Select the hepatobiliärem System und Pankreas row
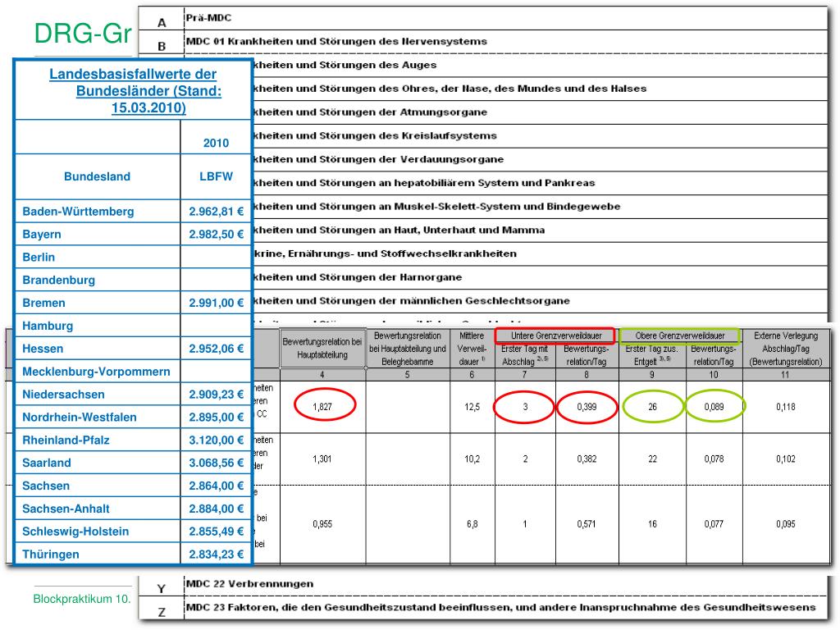The image size is (840, 630). click(540, 183)
